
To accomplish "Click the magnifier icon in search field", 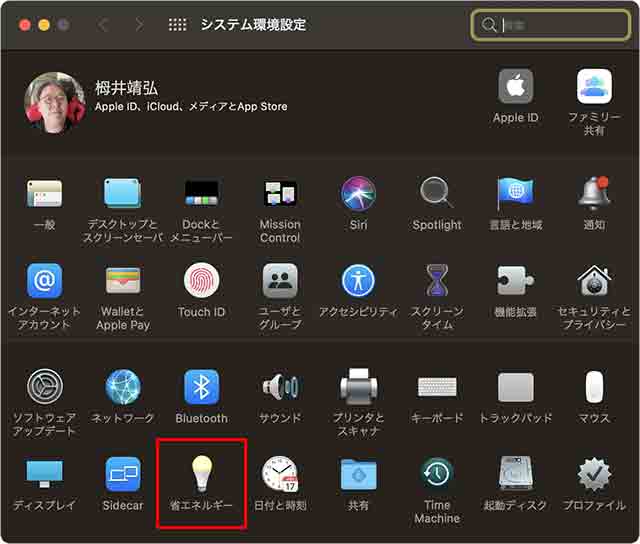I will (488, 25).
